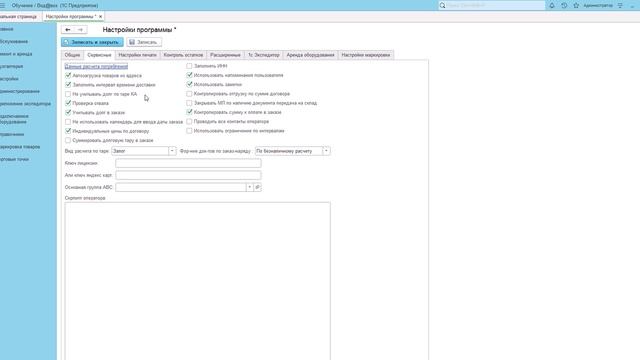This screenshot has height=360, width=640.
Task: Close the Настройки программы tab
Action: click(x=100, y=17)
